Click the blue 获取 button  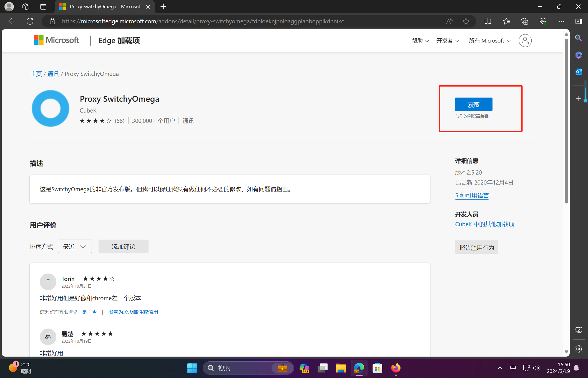tap(474, 104)
